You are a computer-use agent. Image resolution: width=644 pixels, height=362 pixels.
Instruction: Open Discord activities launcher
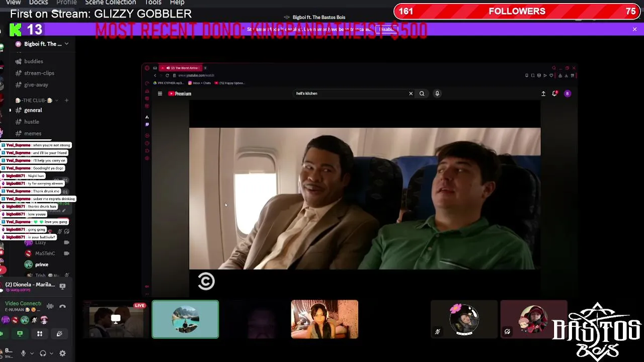point(40,333)
